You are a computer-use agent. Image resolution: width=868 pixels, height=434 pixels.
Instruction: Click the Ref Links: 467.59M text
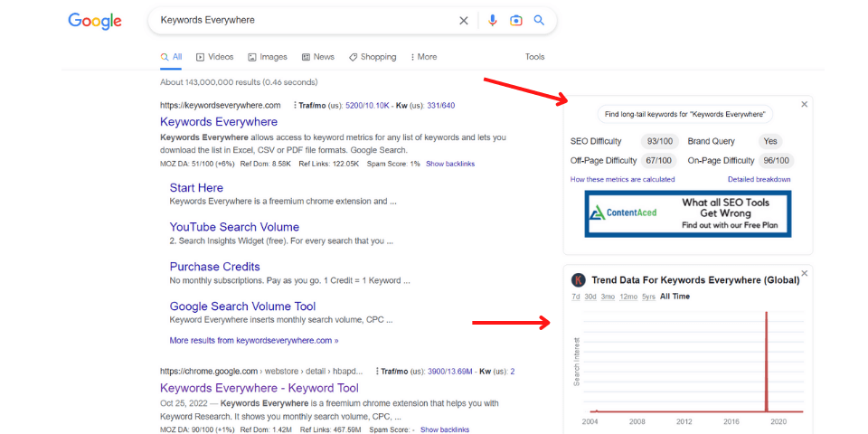(330, 429)
